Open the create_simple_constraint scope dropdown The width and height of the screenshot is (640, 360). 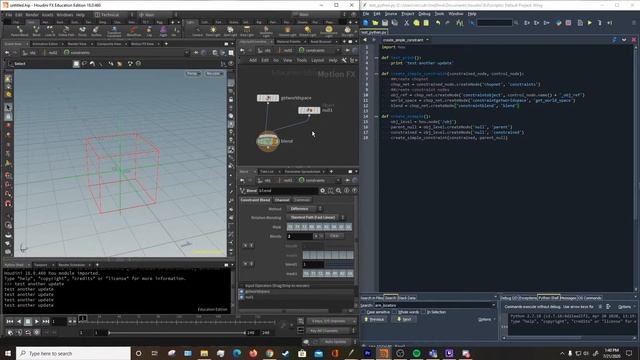405,40
